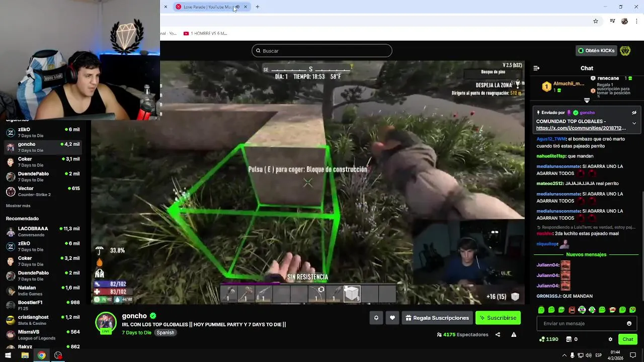Collapse the chat panel arrow icon
The image size is (644, 362).
click(536, 68)
